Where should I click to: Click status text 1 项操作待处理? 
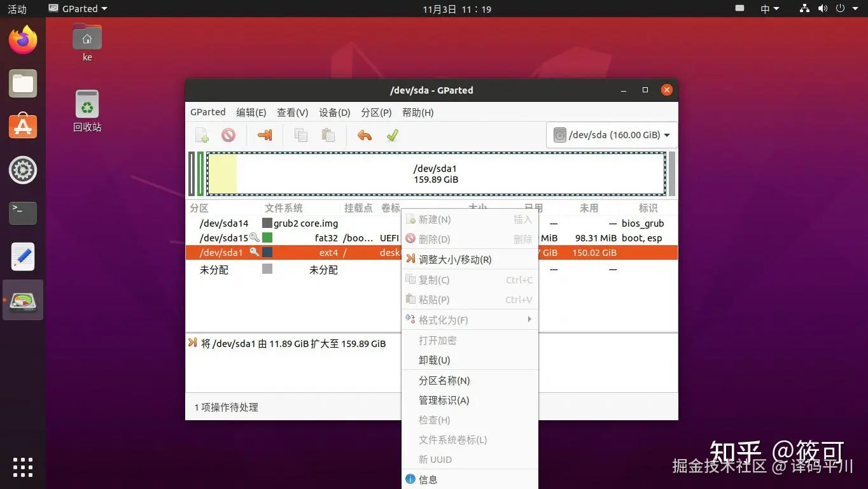click(227, 407)
